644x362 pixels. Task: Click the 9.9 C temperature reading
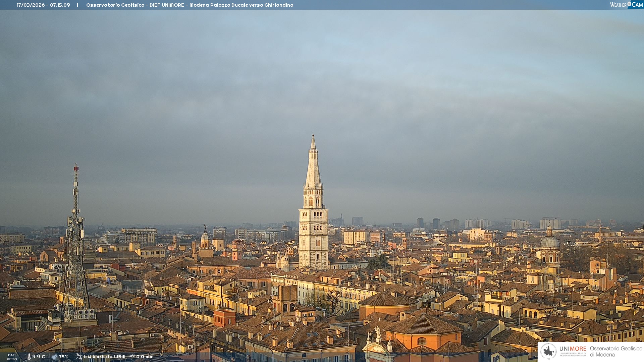(39, 357)
